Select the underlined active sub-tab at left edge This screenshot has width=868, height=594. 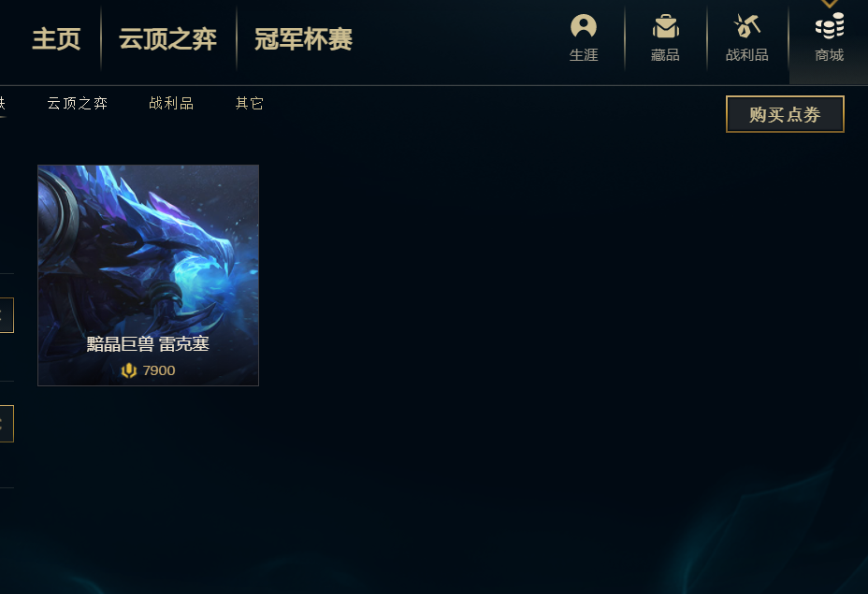coord(2,103)
